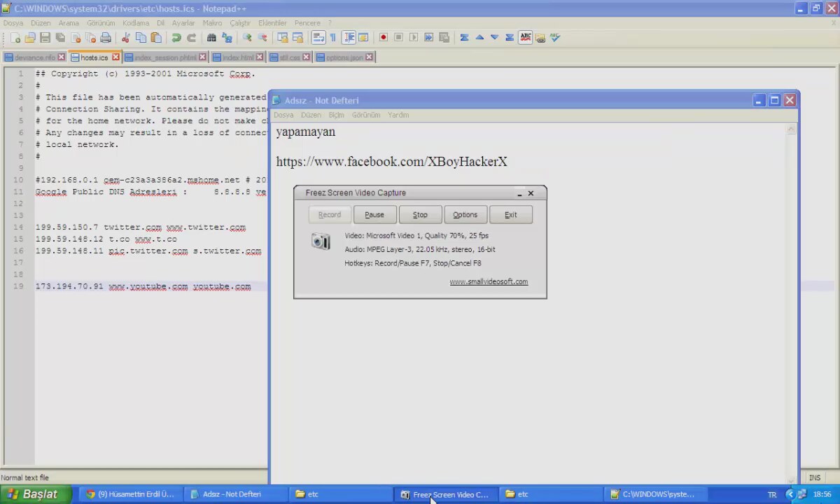Image resolution: width=840 pixels, height=504 pixels.
Task: Open the Kodlama menu
Action: coord(136,23)
